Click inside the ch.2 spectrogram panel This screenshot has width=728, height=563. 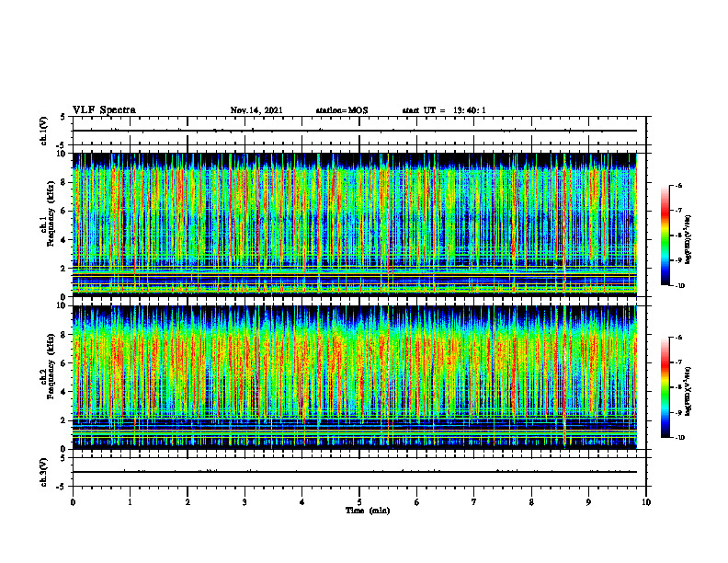tap(355, 377)
